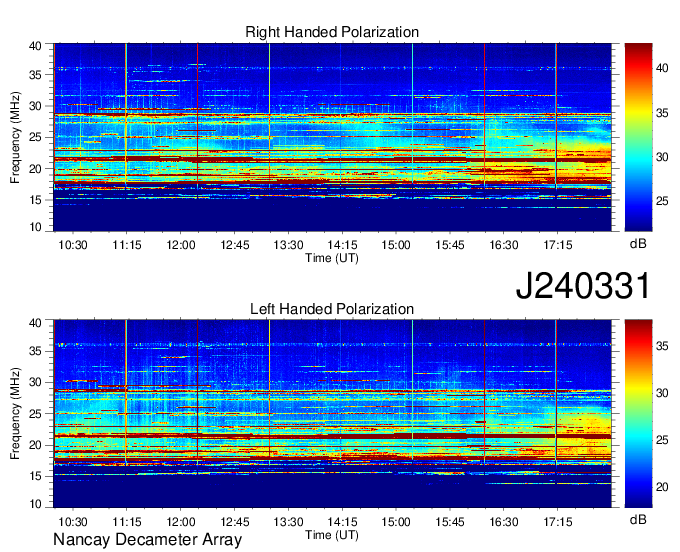Click the Right Handed plot's dB color bar
Viewport: 680px width, 552px height.
638,137
